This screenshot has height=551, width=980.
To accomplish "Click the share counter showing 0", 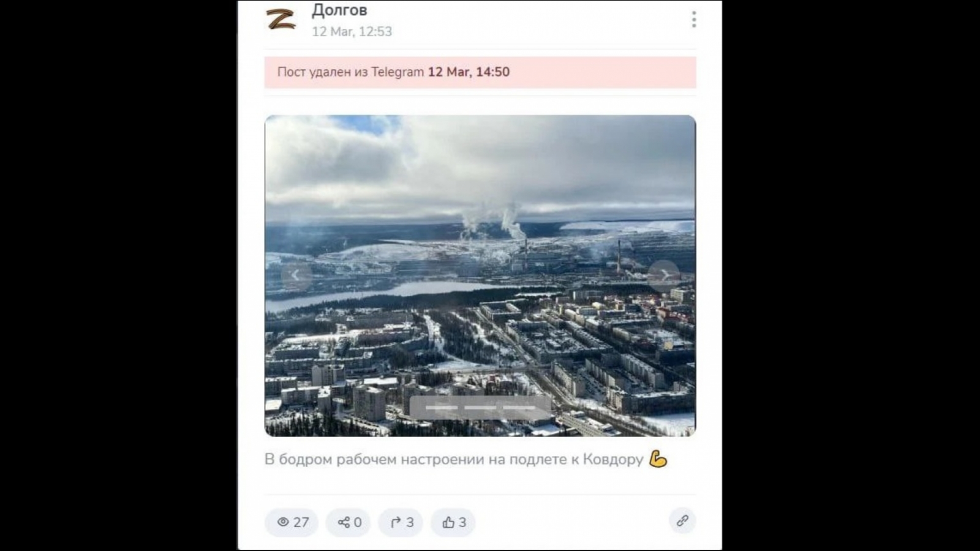I will [x=349, y=522].
